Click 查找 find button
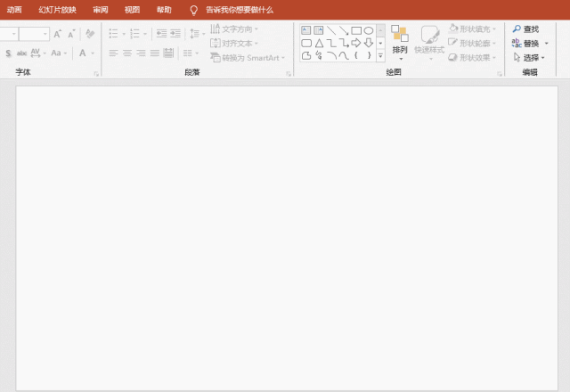570x392 pixels. [x=525, y=29]
